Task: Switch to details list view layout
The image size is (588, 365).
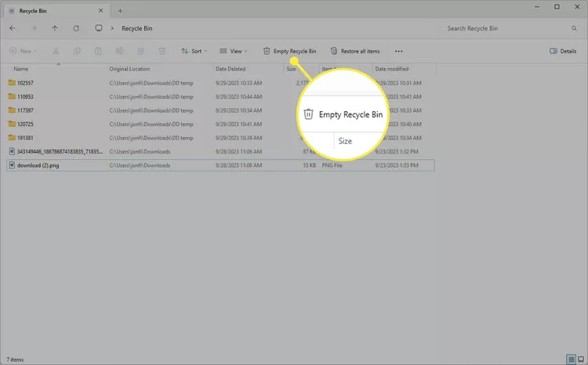Action: point(570,359)
